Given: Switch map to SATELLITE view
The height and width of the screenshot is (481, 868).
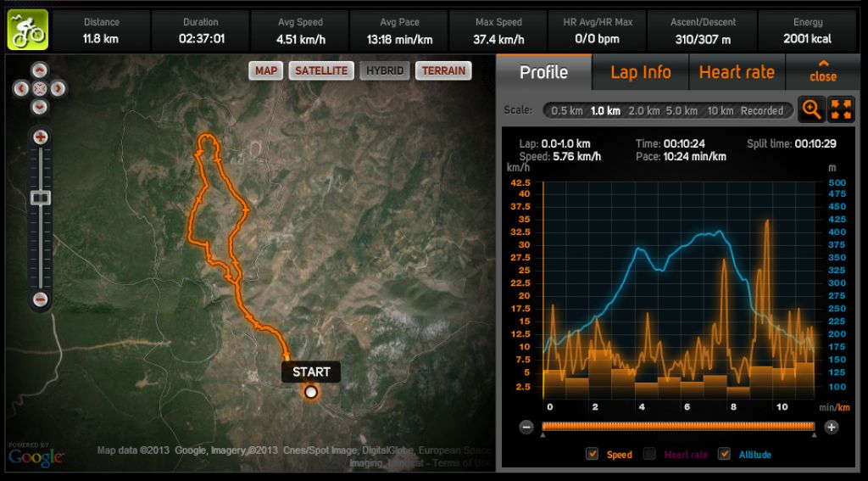Looking at the screenshot, I should pyautogui.click(x=321, y=71).
